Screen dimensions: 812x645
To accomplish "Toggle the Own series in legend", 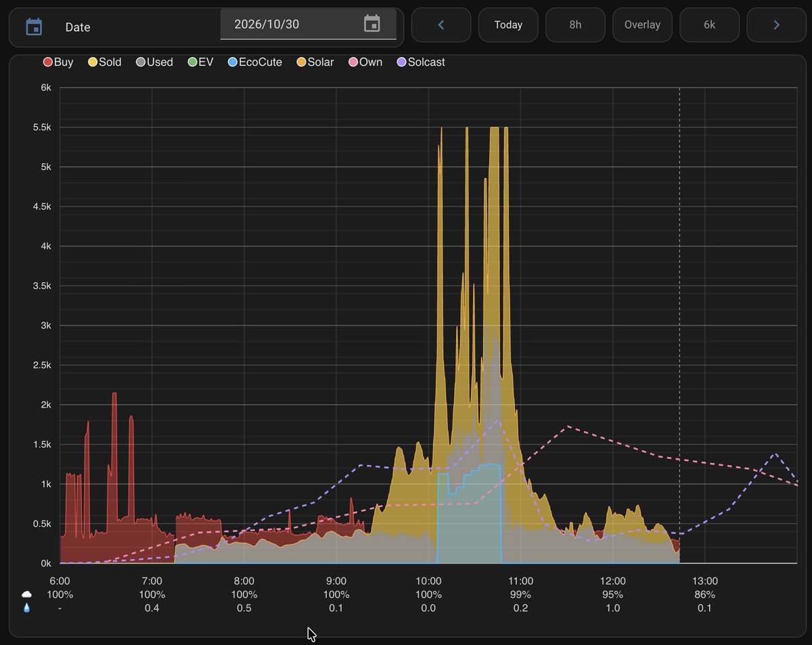I will pos(365,62).
